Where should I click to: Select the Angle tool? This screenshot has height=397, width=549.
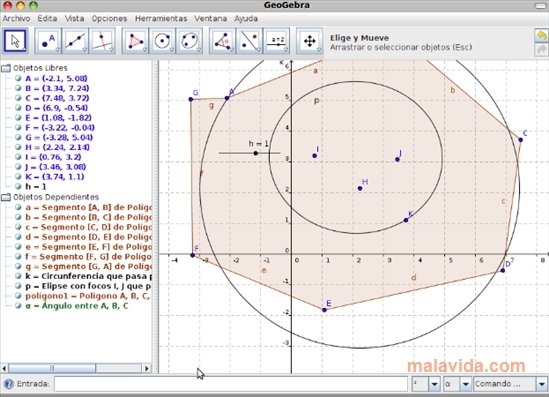pos(222,41)
